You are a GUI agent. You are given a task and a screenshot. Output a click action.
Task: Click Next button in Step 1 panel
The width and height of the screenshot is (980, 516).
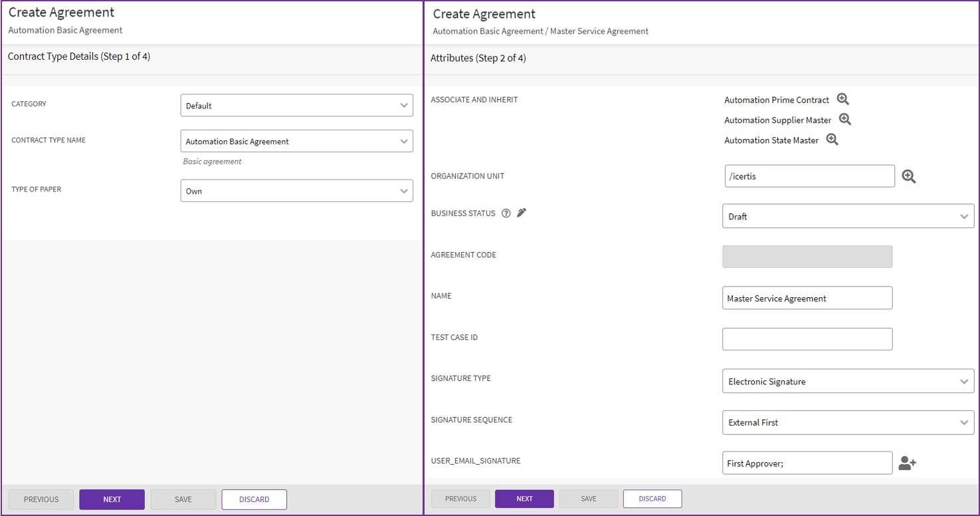pos(112,499)
